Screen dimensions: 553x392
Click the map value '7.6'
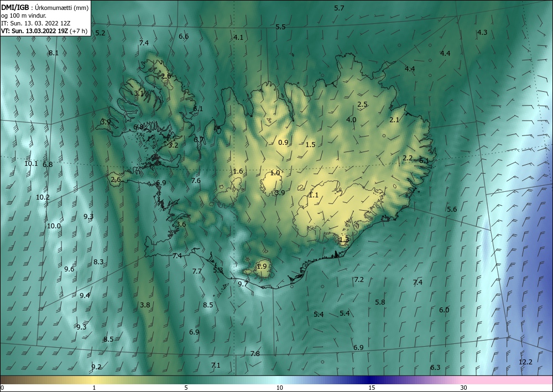click(196, 181)
